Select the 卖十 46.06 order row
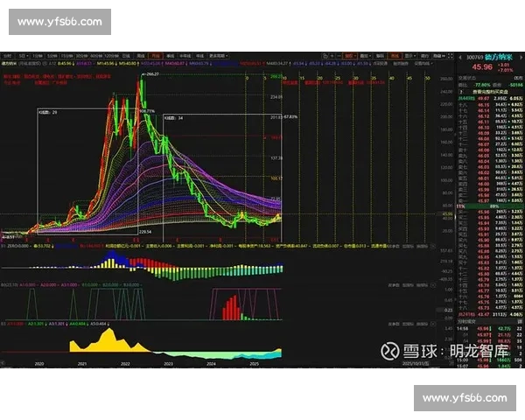Screen dimensions: 525x420 click(x=490, y=150)
